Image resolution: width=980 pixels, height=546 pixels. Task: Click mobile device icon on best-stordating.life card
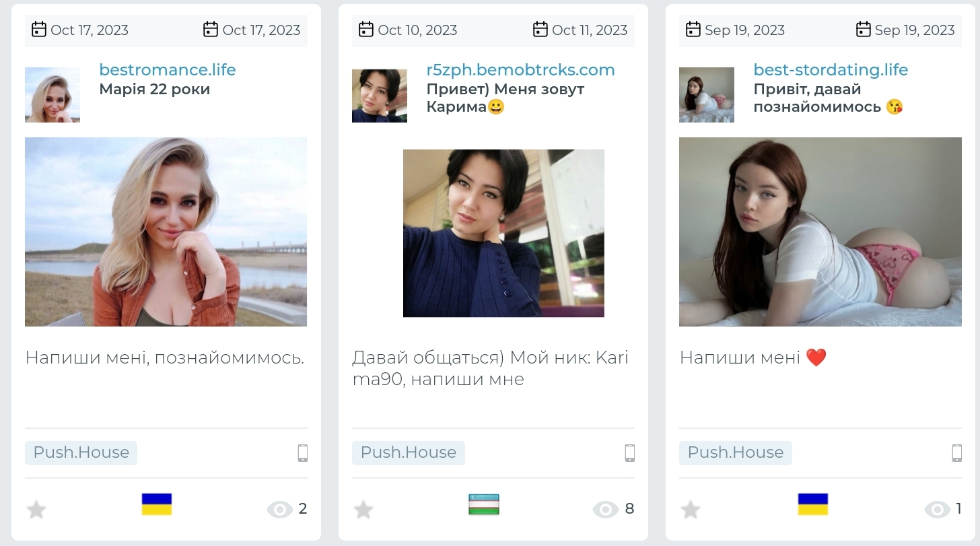tap(956, 453)
